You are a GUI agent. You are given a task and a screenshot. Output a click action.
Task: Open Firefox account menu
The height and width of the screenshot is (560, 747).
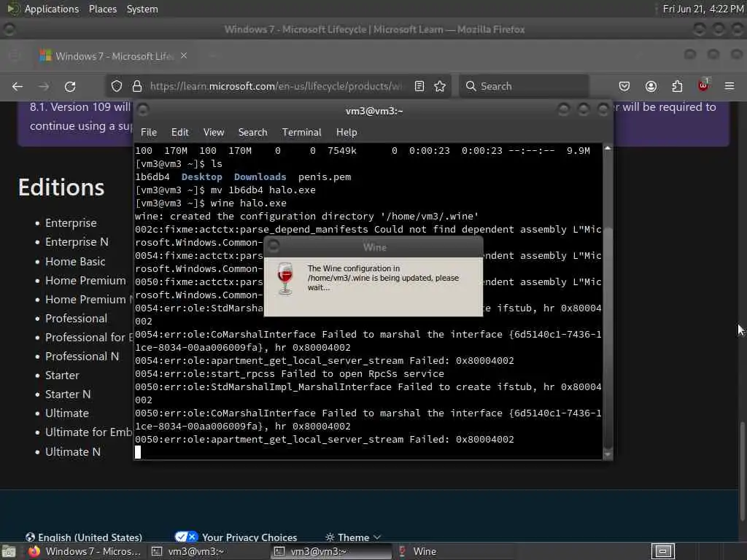(x=651, y=86)
